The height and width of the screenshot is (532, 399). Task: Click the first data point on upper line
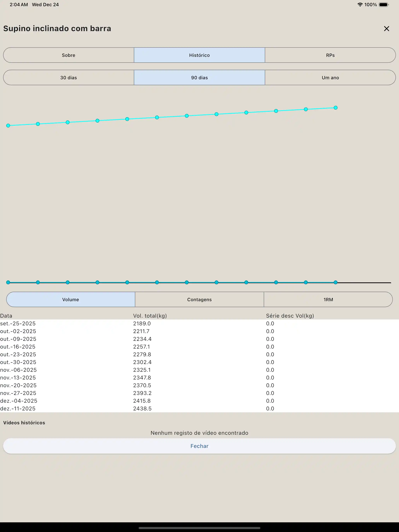[x=8, y=125]
